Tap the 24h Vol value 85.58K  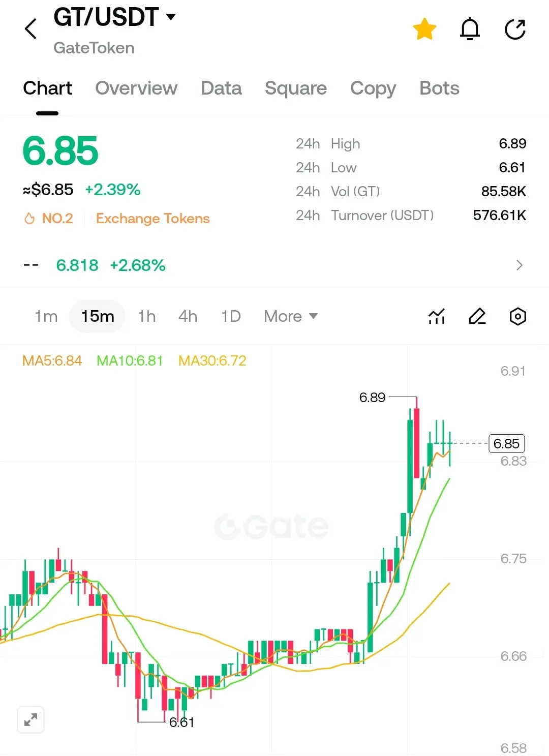(x=504, y=191)
